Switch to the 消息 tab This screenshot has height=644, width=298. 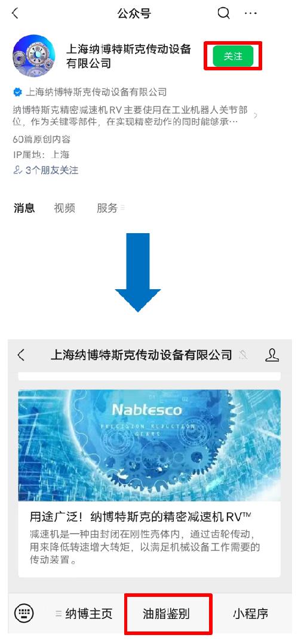point(24,208)
